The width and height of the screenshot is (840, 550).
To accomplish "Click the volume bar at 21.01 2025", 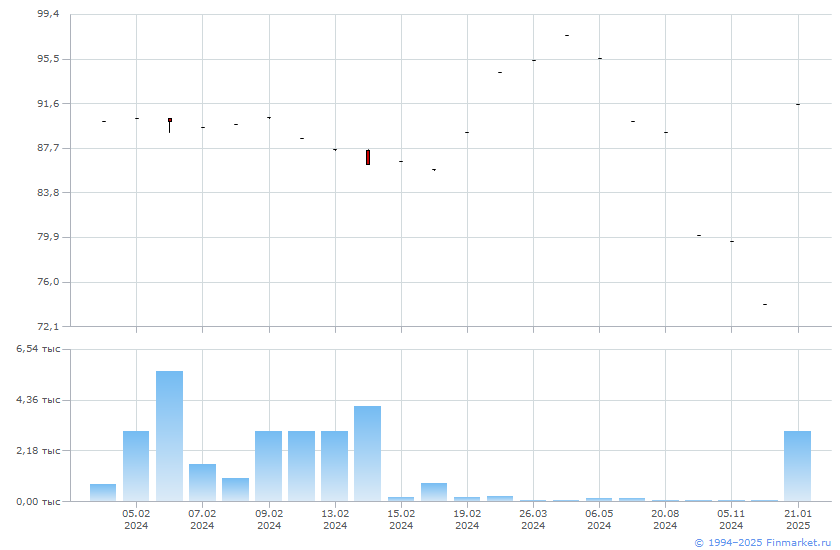I will [797, 466].
